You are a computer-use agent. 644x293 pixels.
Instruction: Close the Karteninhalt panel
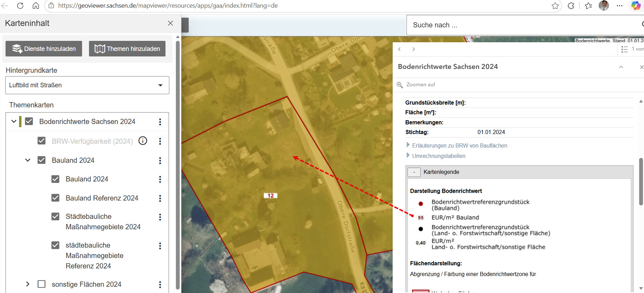170,23
